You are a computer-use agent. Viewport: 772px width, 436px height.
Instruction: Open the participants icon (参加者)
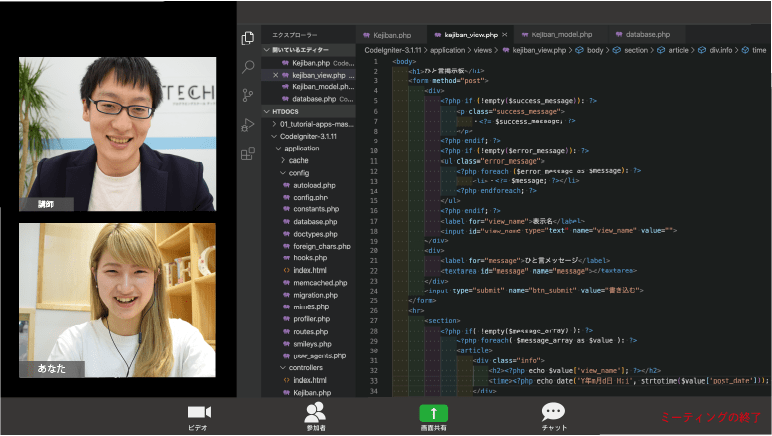click(316, 412)
